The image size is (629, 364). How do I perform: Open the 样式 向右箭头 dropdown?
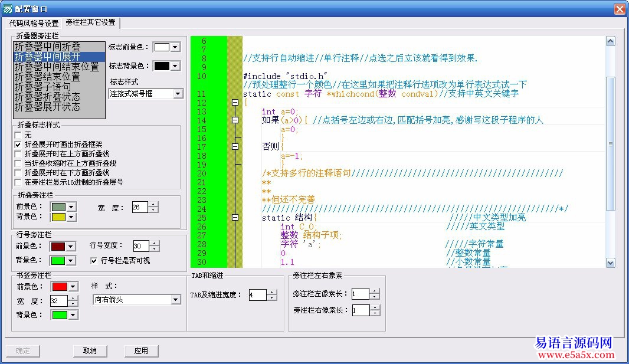(176, 300)
